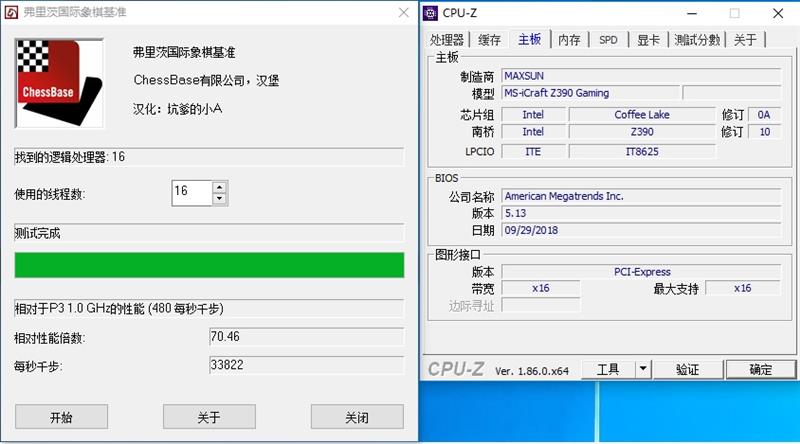This screenshot has height=444, width=800.
Task: Click the manufacturer value MAXSUN
Action: pos(641,76)
